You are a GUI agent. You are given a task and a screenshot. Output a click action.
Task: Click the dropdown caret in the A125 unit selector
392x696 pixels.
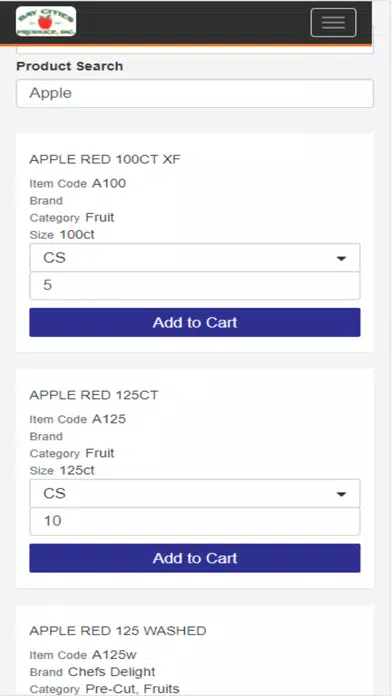click(341, 494)
